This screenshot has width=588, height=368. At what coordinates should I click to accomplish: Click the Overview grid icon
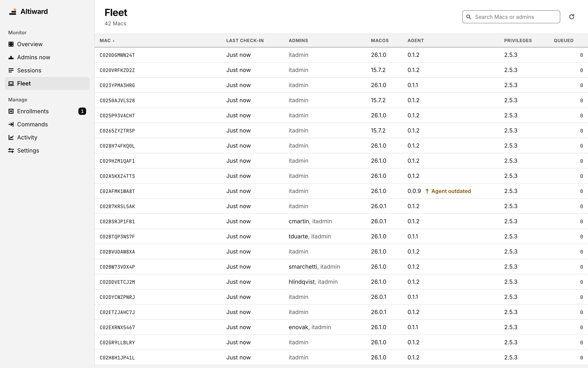pos(11,44)
